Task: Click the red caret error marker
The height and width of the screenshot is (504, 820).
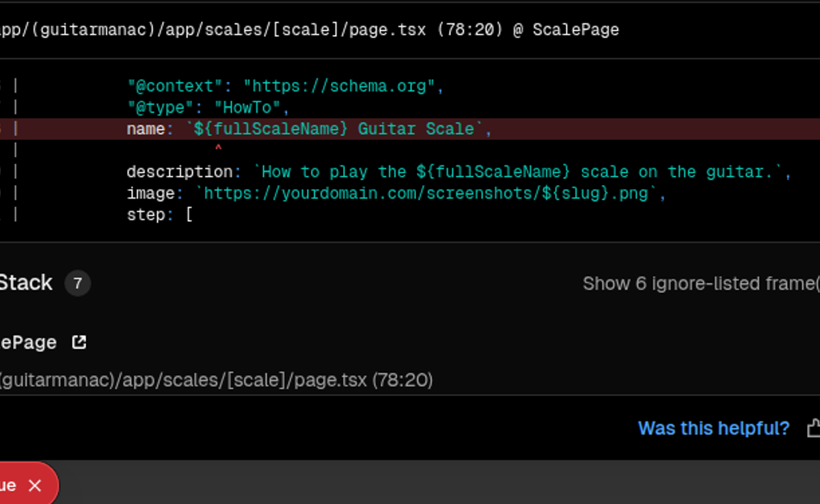Action: tap(218, 148)
